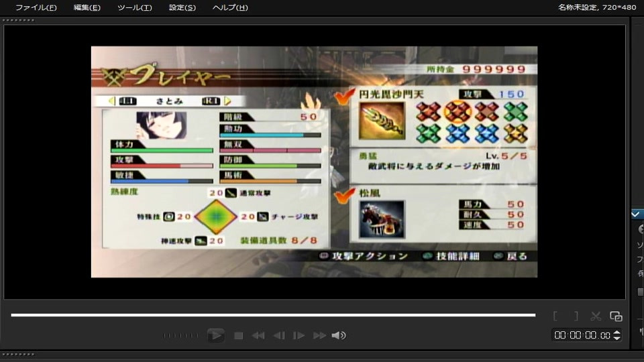Set mark-out with the ] bracket
Viewport: 644px width, 362px height.
click(x=576, y=316)
